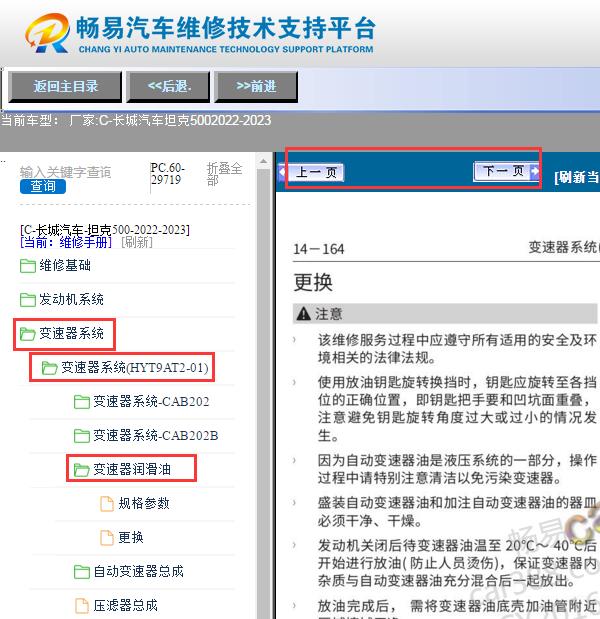Collapse the 变速器系统 tree node
600x619 pixels.
pos(71,334)
